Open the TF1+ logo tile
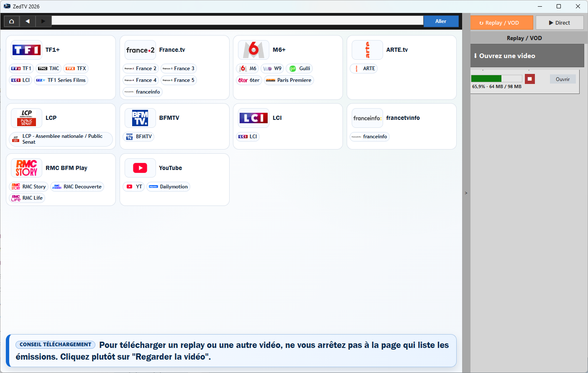The image size is (588, 373). 26,50
